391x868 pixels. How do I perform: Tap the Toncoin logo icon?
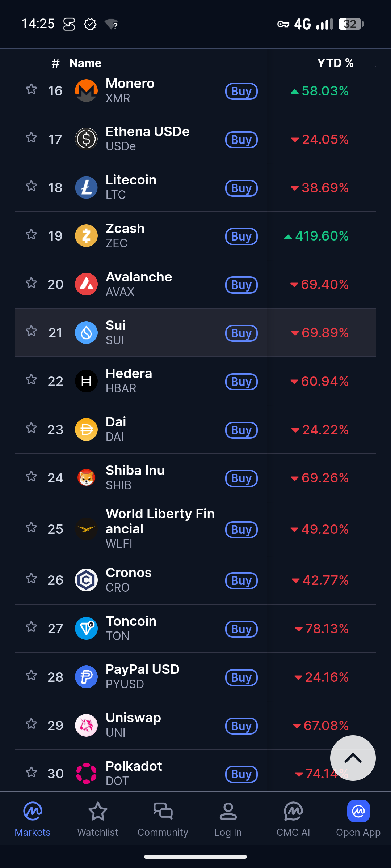[x=86, y=629]
